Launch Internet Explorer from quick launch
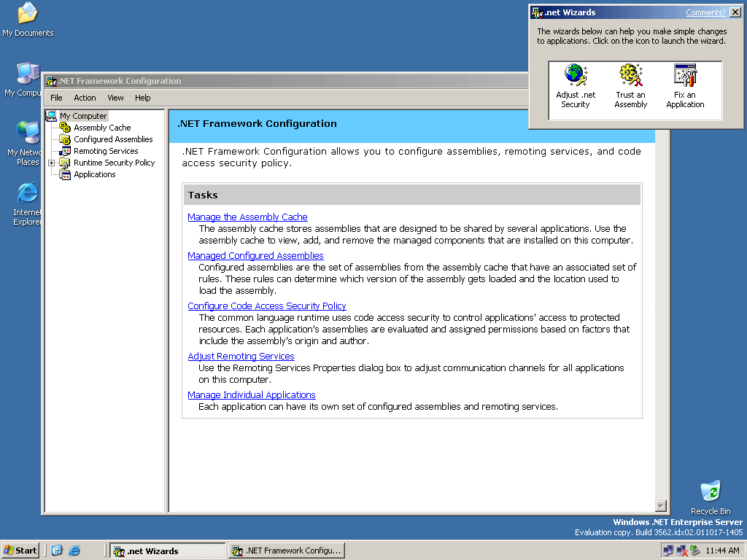 tap(74, 551)
